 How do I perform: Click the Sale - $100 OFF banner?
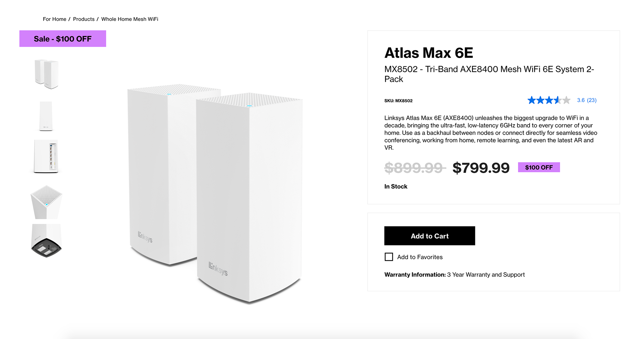coord(63,39)
